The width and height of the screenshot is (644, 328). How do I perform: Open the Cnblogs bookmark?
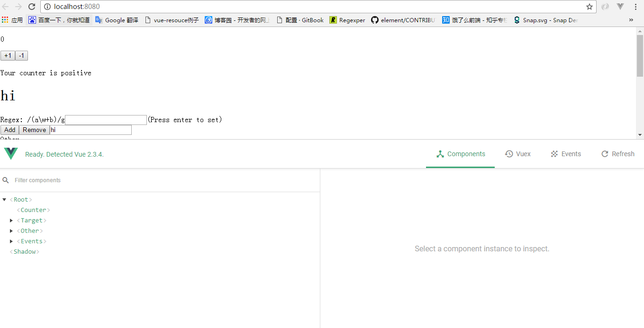point(237,20)
